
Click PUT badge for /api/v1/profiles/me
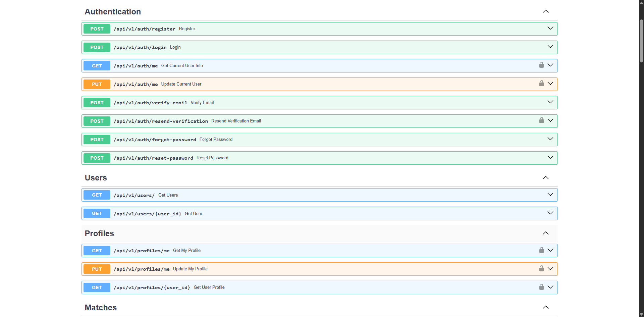click(97, 269)
